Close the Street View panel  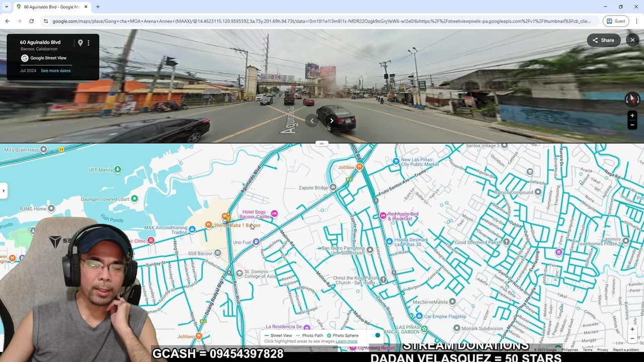pyautogui.click(x=632, y=40)
